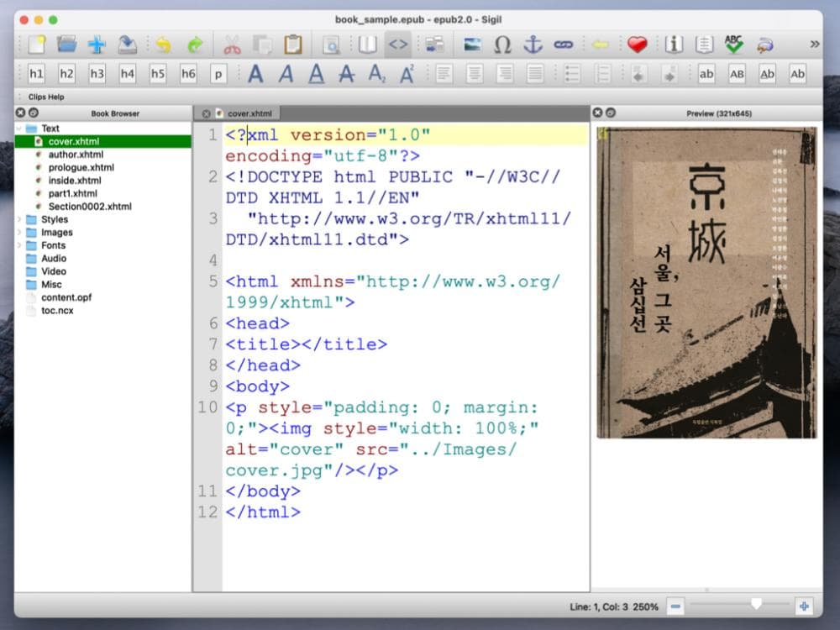
Task: Toggle Code View angle-brackets icon
Action: [x=398, y=45]
